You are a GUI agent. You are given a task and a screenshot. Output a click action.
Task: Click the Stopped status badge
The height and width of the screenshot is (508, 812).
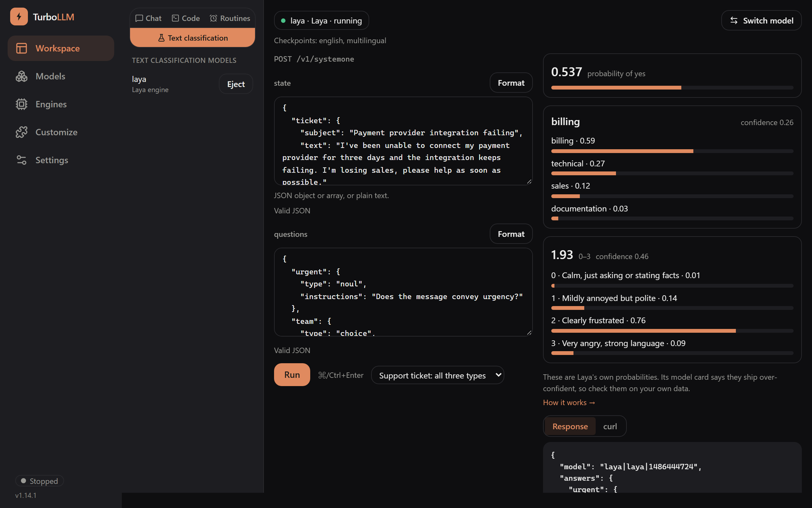tap(39, 481)
